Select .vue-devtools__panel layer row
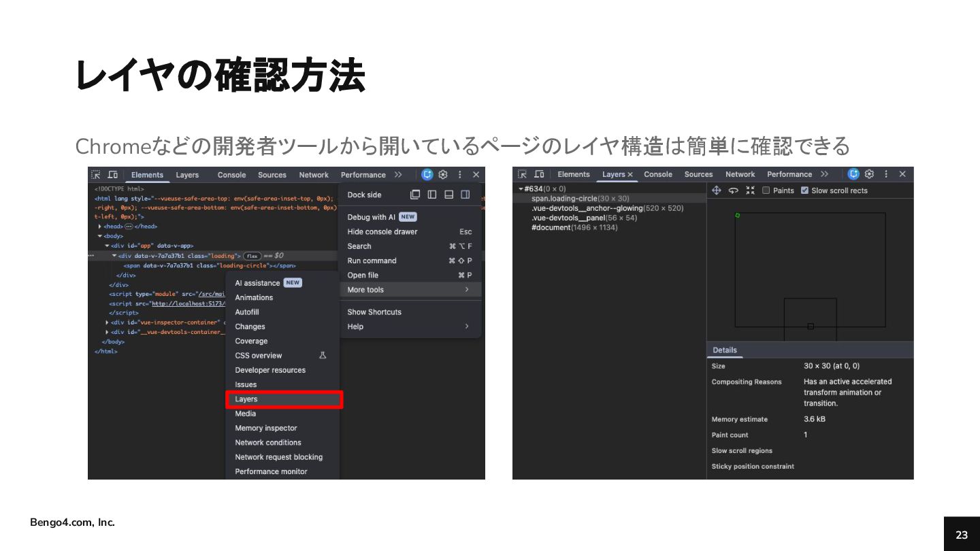980x551 pixels. coord(610,218)
